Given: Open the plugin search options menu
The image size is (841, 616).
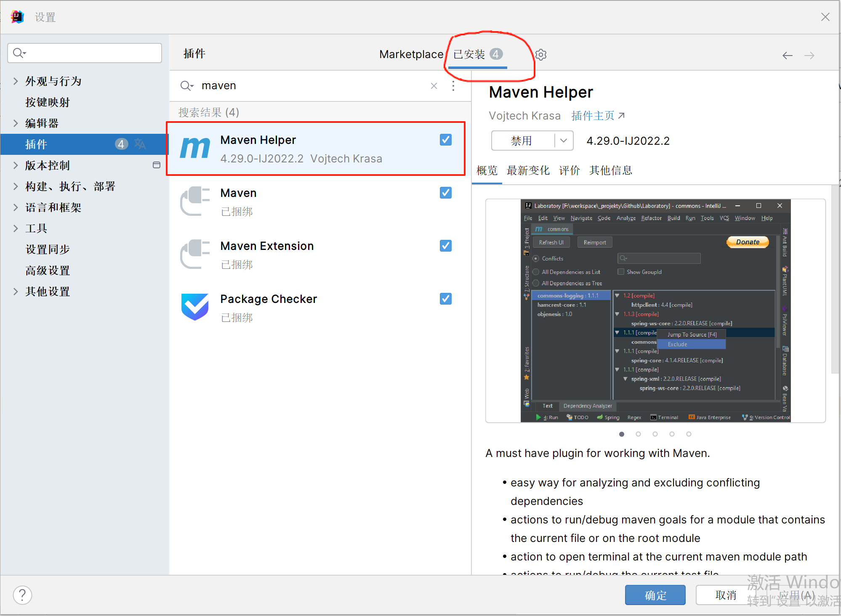Looking at the screenshot, I should tap(453, 86).
